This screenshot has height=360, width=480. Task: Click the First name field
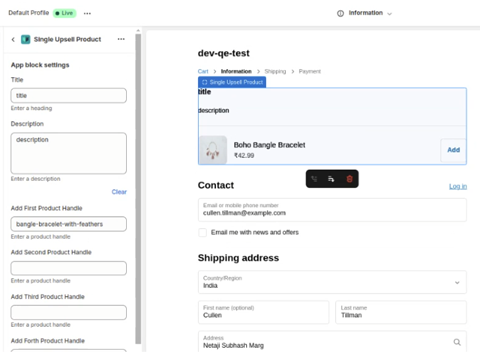[x=263, y=312]
